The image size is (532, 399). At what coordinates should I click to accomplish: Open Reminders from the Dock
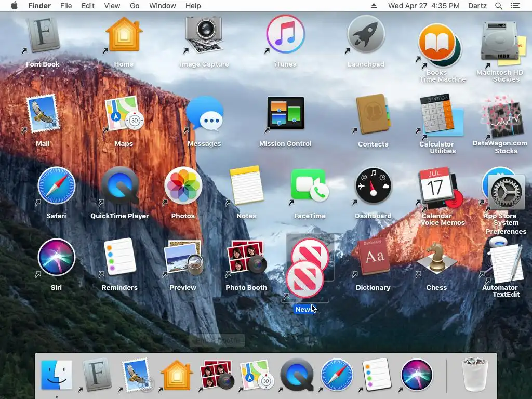point(377,375)
